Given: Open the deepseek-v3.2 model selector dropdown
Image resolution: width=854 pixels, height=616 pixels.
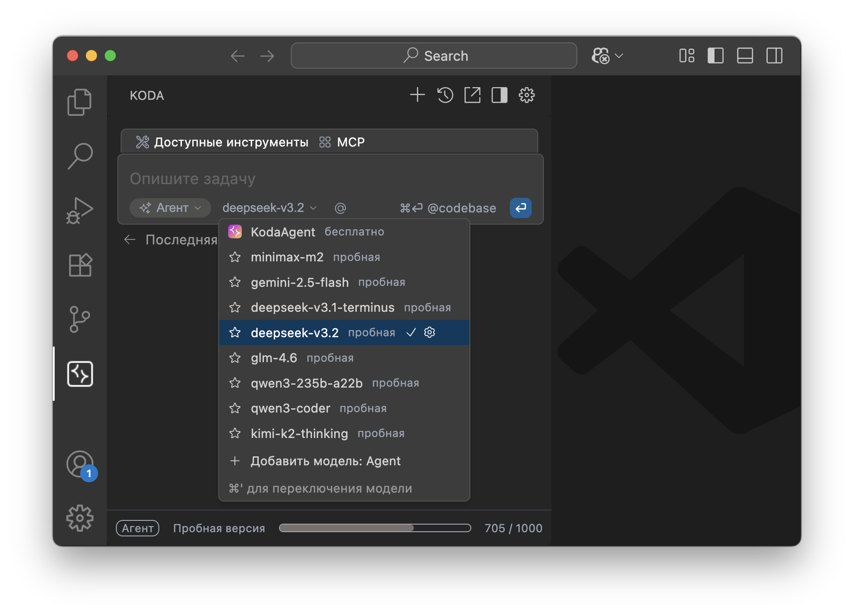Looking at the screenshot, I should pyautogui.click(x=269, y=208).
